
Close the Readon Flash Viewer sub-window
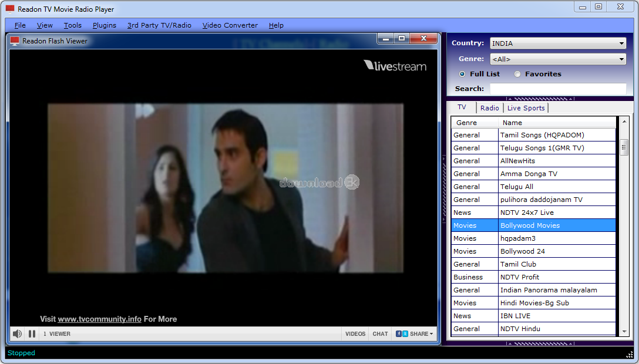click(x=423, y=39)
